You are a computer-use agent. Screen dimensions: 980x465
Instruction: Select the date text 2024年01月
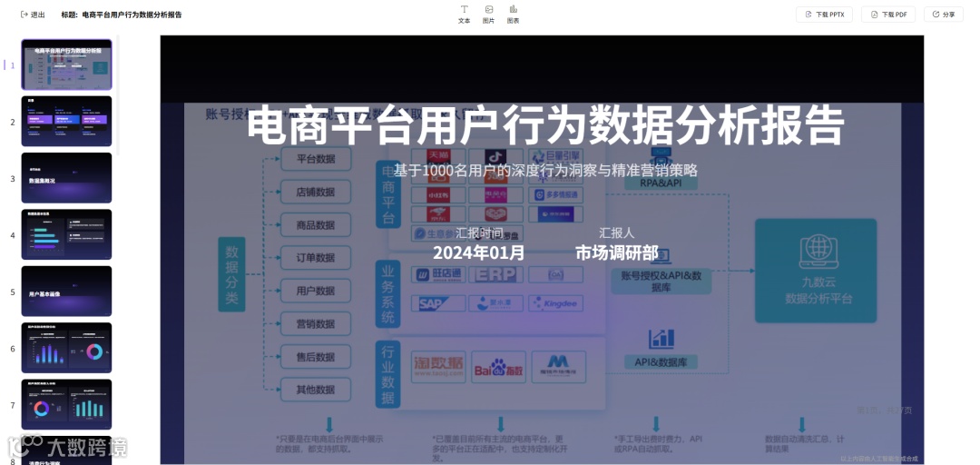pyautogui.click(x=479, y=252)
